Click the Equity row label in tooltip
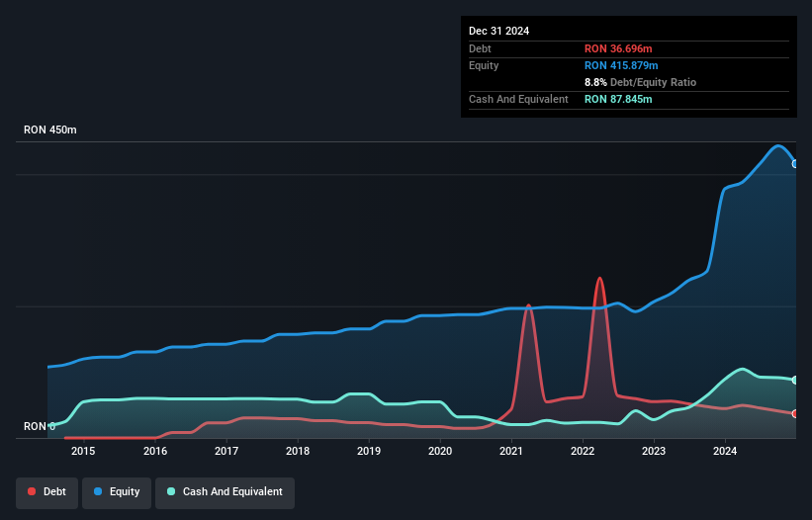Image resolution: width=812 pixels, height=520 pixels. coord(484,65)
